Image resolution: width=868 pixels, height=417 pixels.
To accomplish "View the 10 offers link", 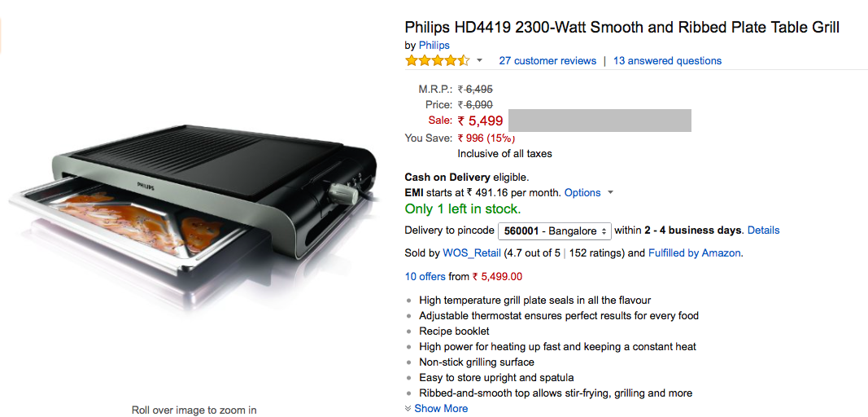I will tap(425, 277).
